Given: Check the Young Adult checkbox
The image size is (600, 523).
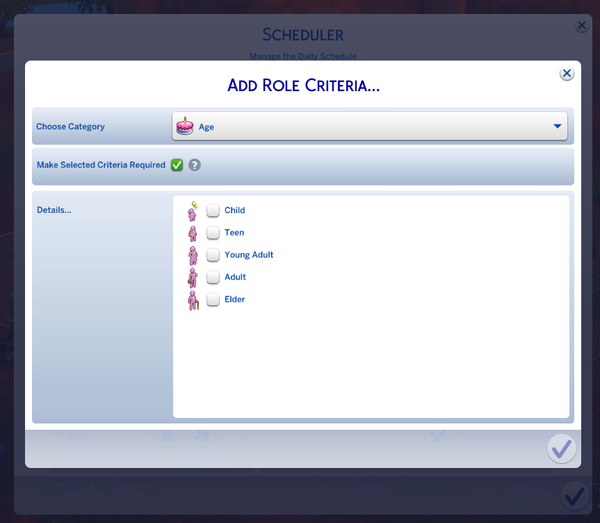Looking at the screenshot, I should tap(213, 255).
